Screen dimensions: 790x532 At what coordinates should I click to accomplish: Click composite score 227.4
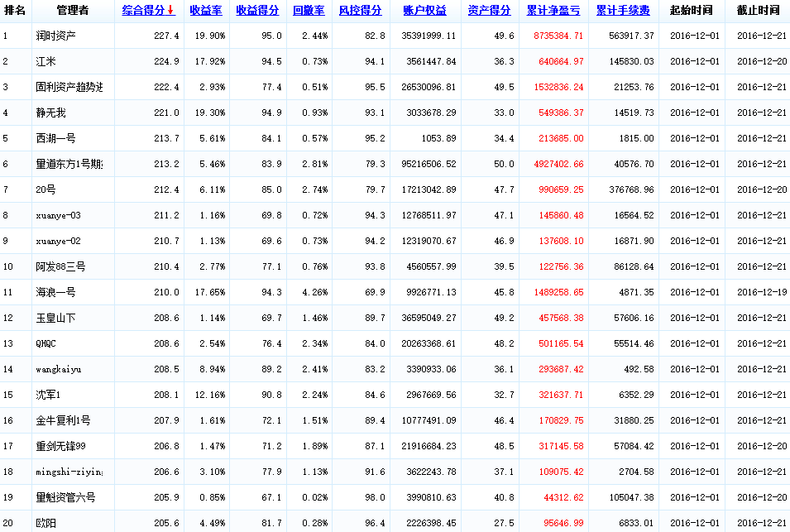click(x=166, y=36)
